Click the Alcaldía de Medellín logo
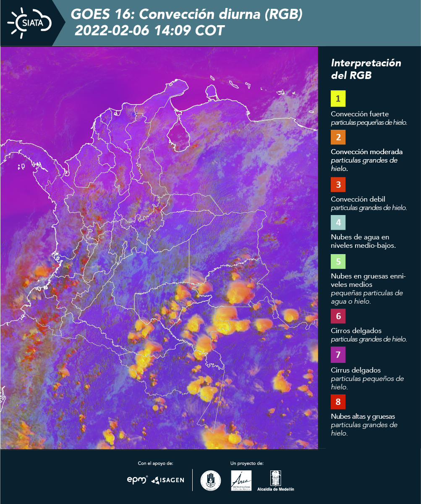421x504 pixels. (276, 480)
